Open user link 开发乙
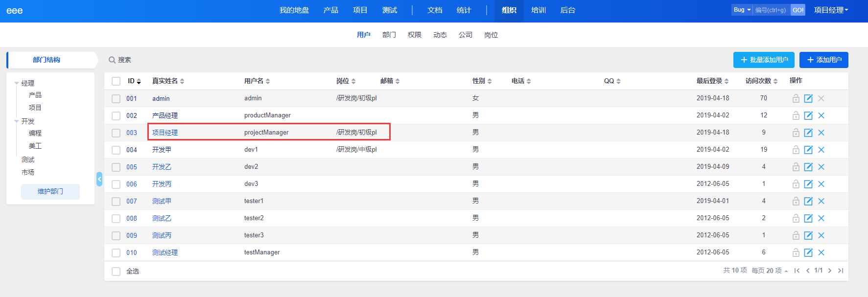 162,167
